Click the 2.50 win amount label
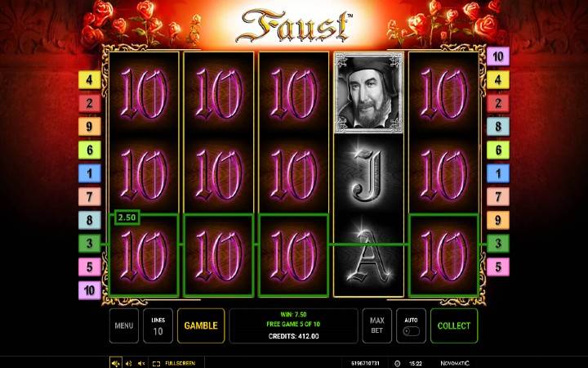Screen dimensions: 588x368 click(x=127, y=218)
